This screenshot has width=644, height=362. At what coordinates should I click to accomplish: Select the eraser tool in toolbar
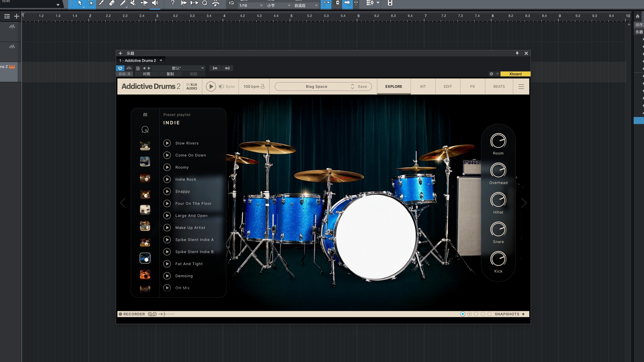pos(112,3)
